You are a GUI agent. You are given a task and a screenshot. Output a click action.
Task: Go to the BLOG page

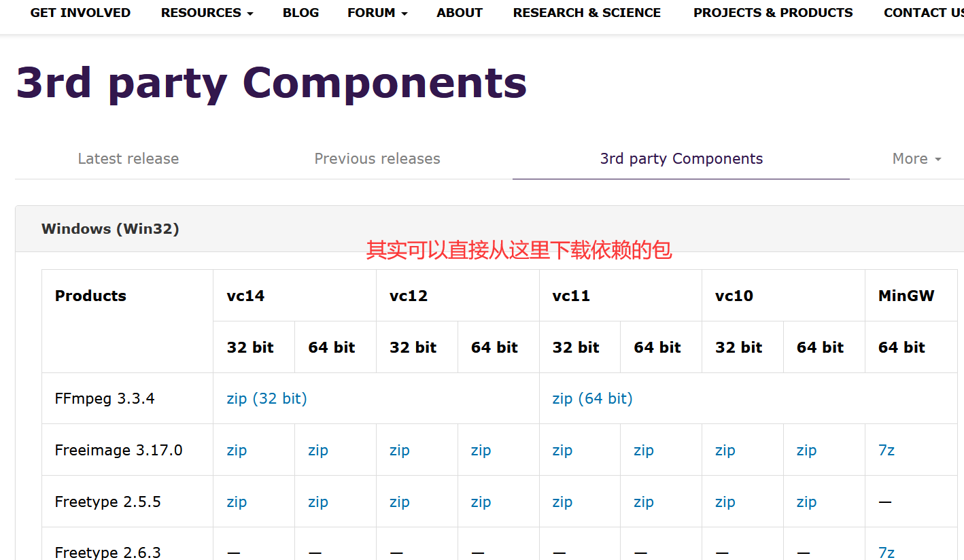pyautogui.click(x=300, y=13)
